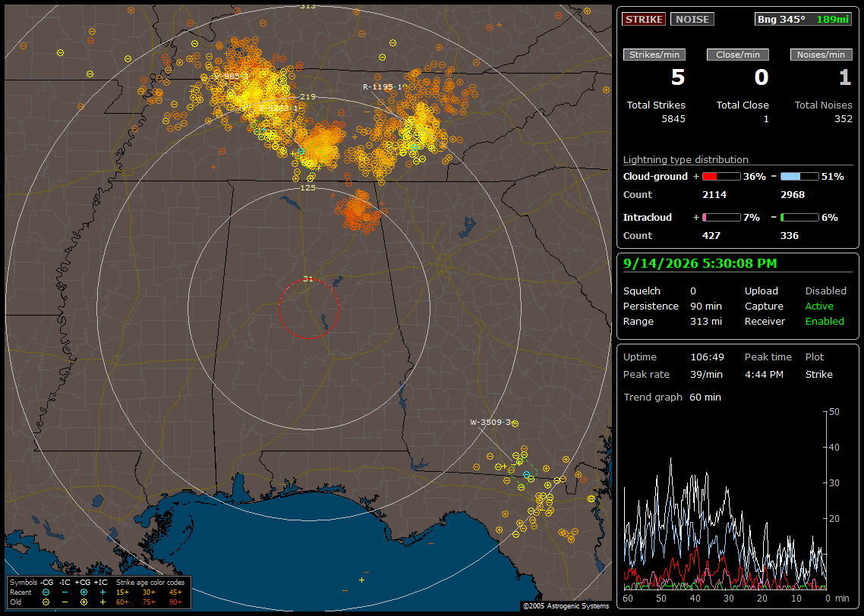Select the Strikes/min header box
The image size is (864, 616).
[654, 55]
